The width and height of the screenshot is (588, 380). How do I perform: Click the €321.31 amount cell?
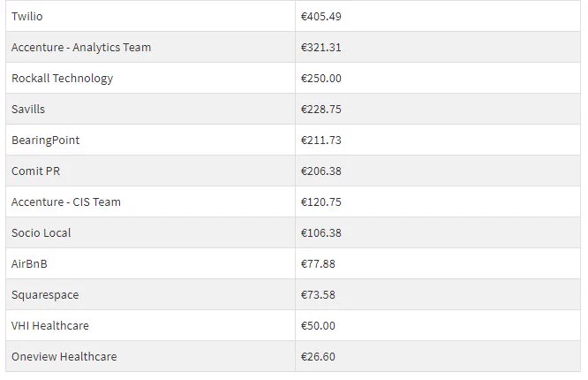(x=438, y=48)
